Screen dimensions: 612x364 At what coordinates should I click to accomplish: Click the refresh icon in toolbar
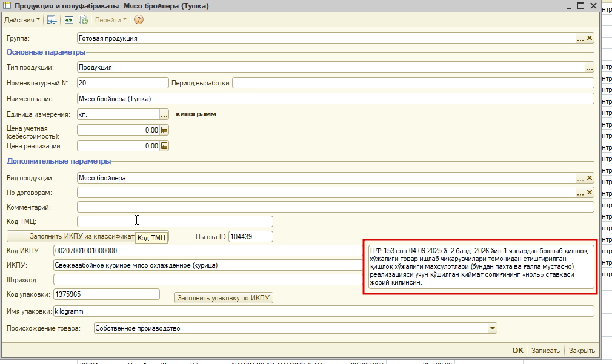[68, 20]
